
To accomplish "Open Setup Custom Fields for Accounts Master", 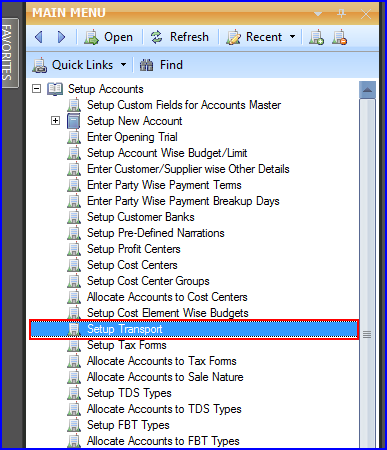I will click(184, 105).
